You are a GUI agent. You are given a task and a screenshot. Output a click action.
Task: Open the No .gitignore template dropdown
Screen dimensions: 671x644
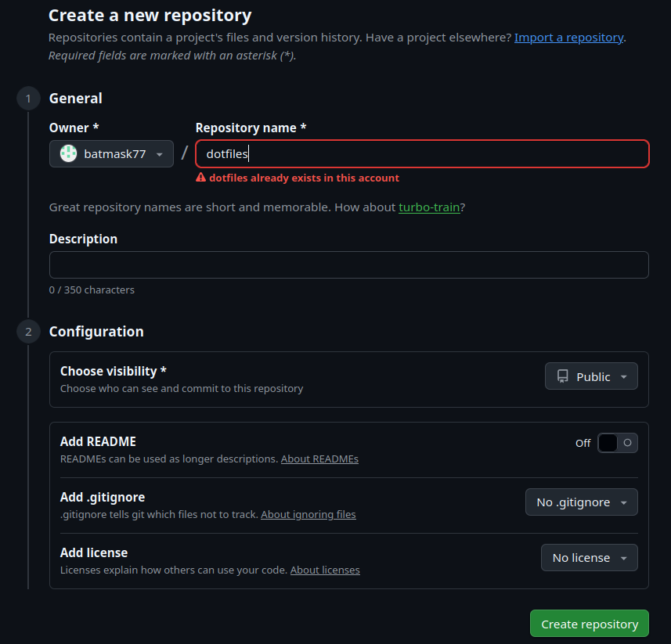coord(581,502)
